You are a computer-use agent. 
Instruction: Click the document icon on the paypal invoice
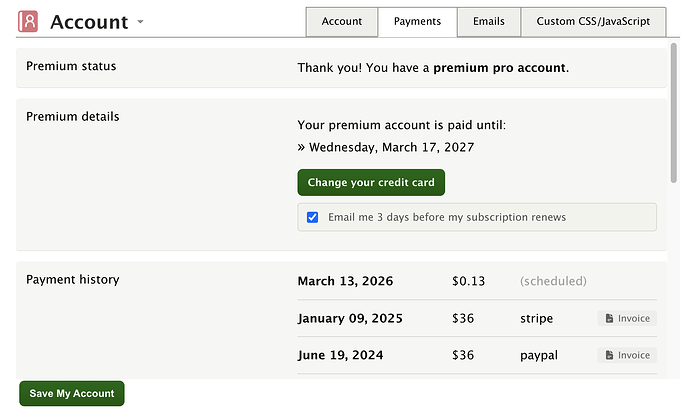(x=609, y=355)
